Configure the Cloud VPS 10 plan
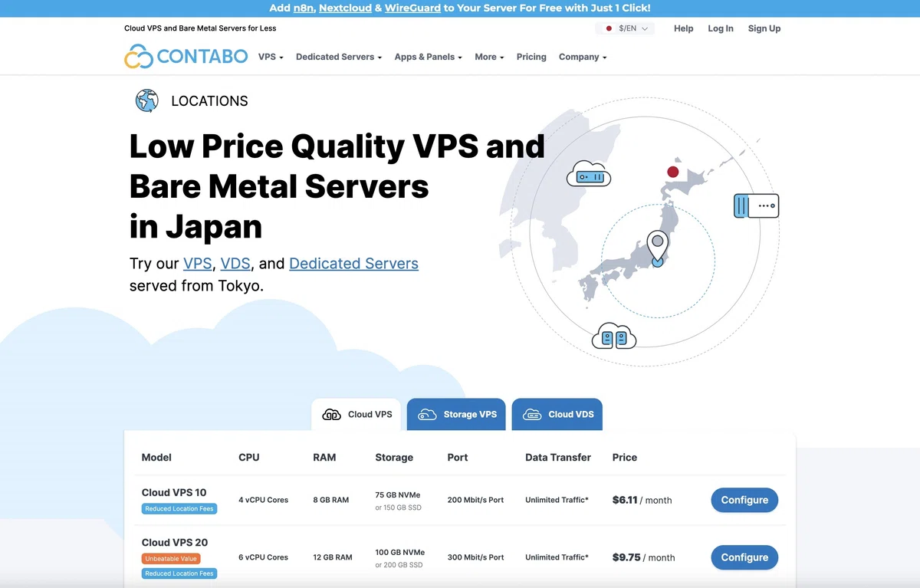The height and width of the screenshot is (588, 920). pos(744,500)
